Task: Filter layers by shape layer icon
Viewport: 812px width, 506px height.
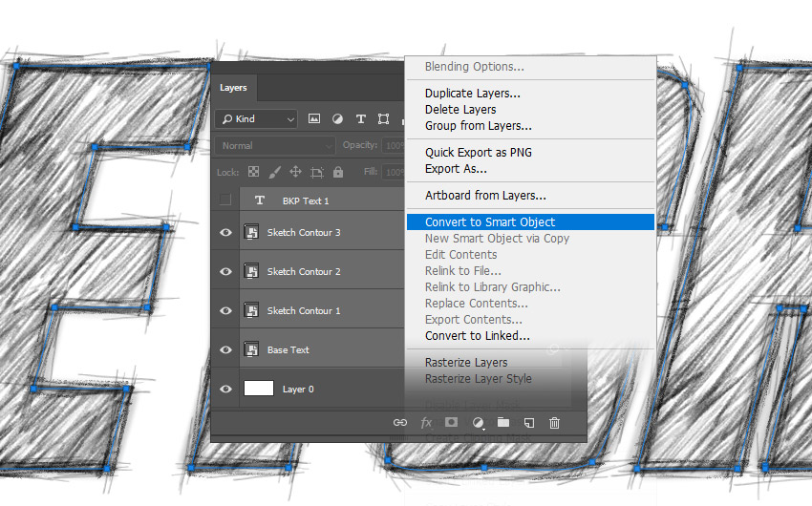Action: coord(383,119)
